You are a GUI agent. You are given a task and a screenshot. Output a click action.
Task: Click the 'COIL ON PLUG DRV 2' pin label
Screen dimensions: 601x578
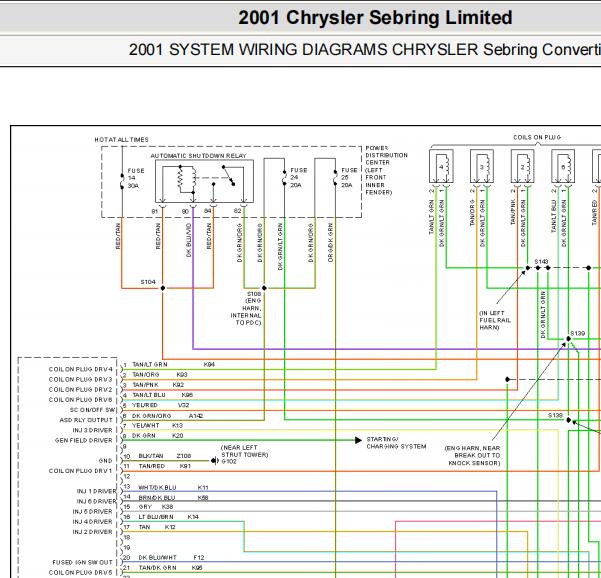tap(81, 389)
